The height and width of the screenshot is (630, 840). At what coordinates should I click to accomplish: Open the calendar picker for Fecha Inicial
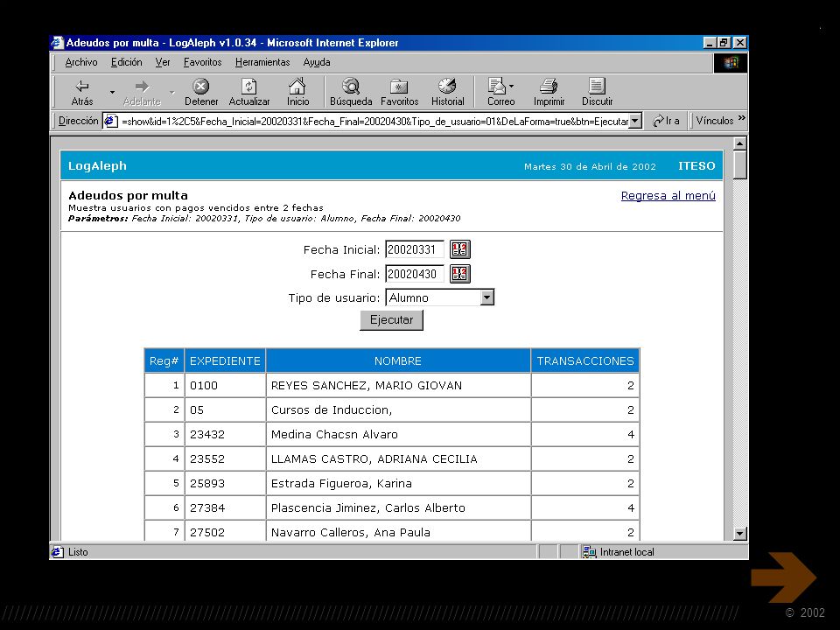pos(459,249)
